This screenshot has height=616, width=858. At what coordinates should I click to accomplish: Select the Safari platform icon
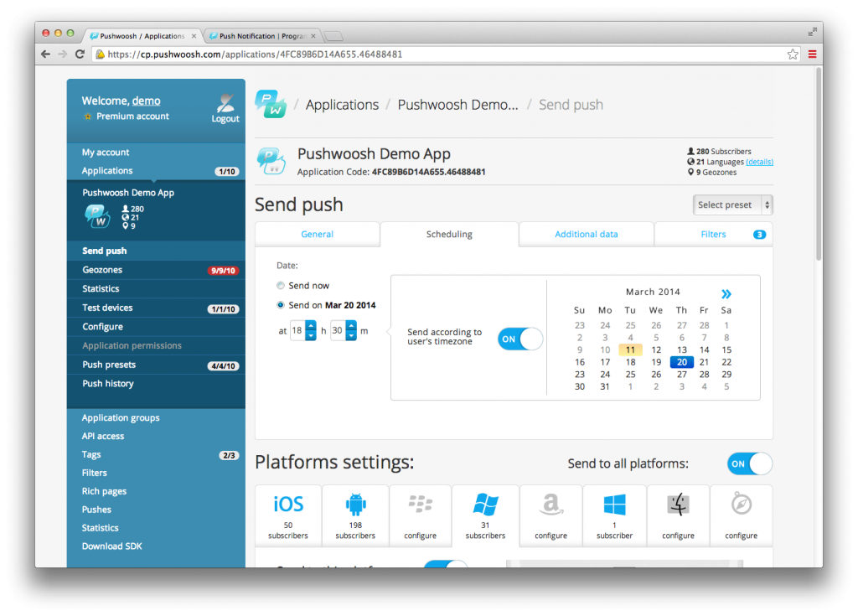pos(742,505)
